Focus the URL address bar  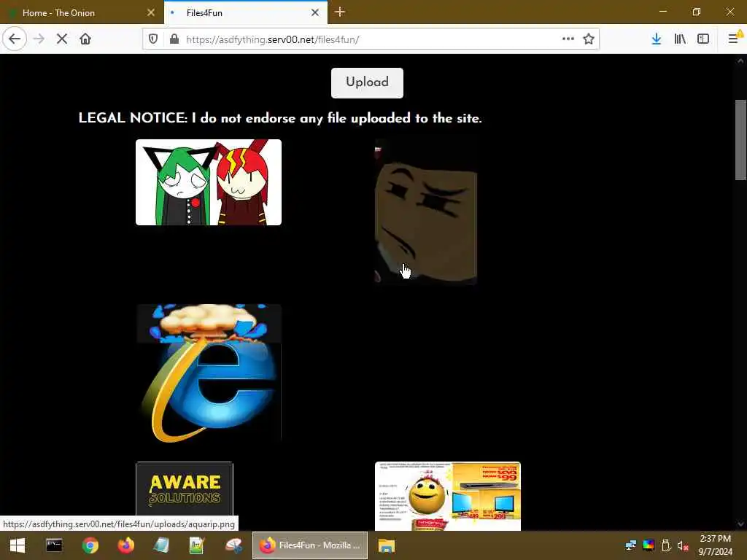(370, 39)
